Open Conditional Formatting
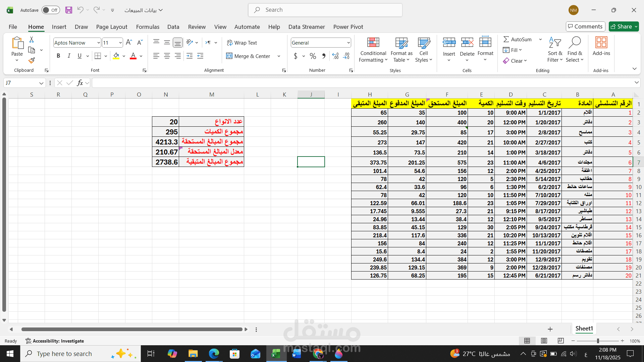 [x=373, y=50]
